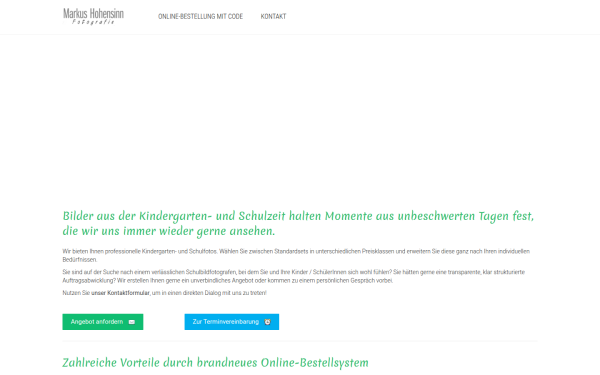Screen dimensions: 600x375
Task: Click the alarm clock icon in Terminvereinbarung button
Action: coord(267,322)
